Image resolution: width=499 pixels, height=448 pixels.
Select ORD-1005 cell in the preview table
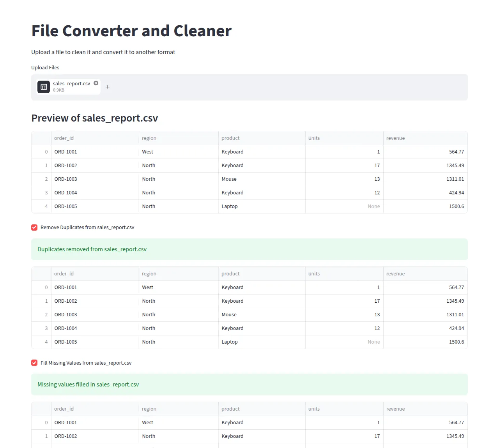[x=95, y=206]
